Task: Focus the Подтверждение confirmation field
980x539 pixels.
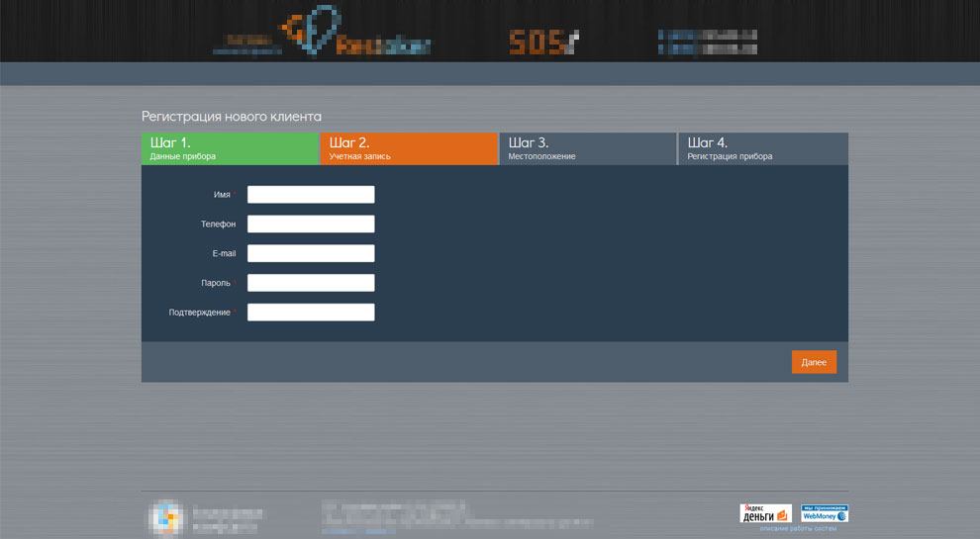Action: coord(311,313)
